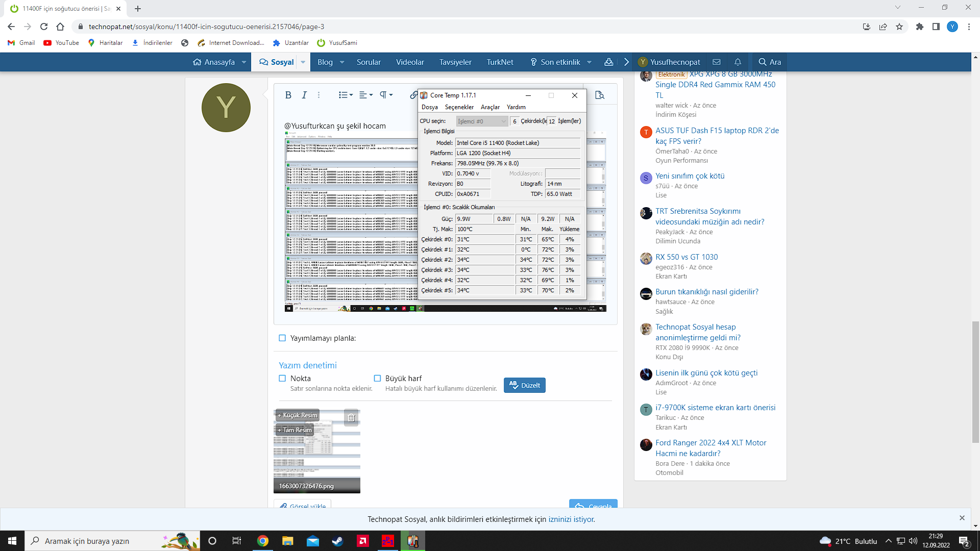The height and width of the screenshot is (551, 980).
Task: Toggle bold formatting in the editor
Action: (288, 95)
